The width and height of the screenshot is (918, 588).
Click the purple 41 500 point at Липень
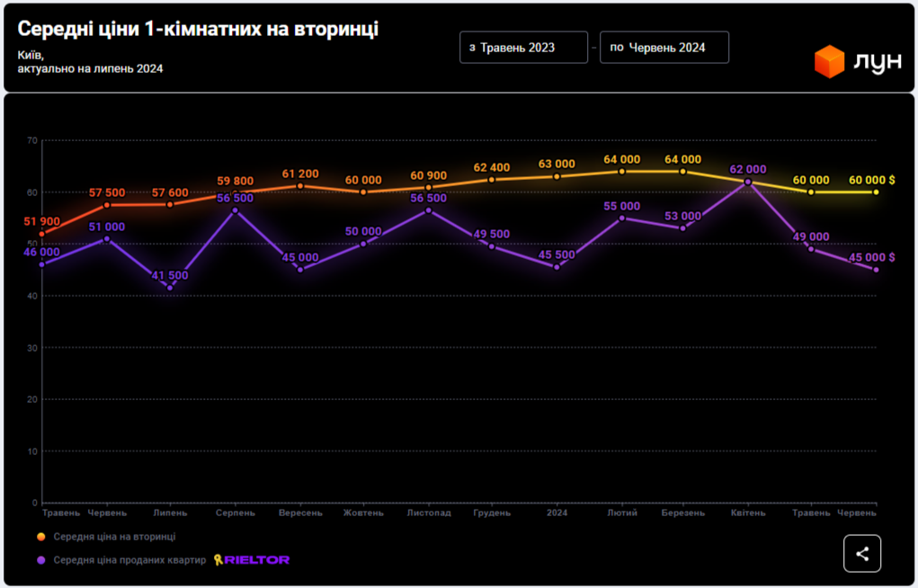click(x=170, y=288)
